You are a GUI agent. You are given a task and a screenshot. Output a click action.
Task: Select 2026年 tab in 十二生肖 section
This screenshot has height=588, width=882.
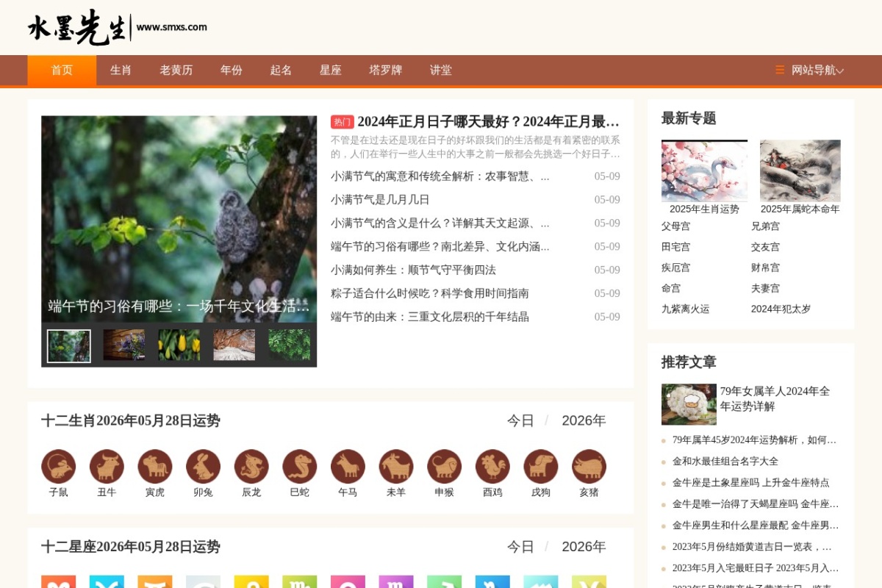pos(584,420)
